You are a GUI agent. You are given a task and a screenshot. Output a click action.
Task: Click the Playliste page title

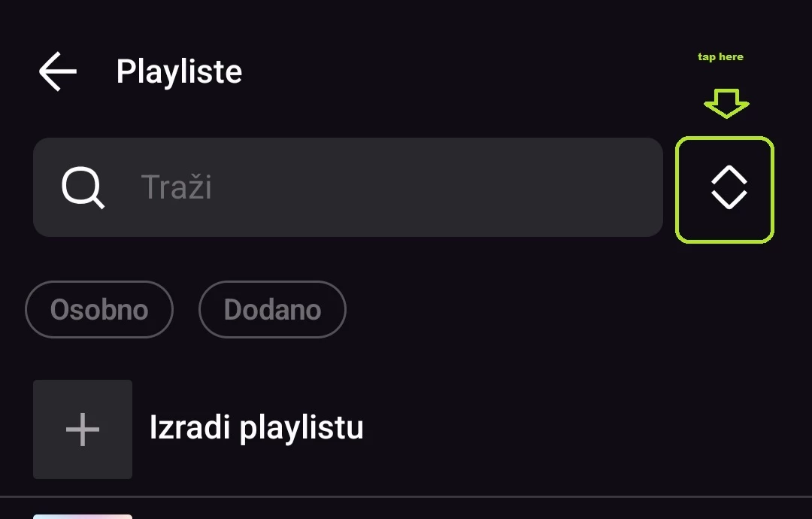click(179, 71)
